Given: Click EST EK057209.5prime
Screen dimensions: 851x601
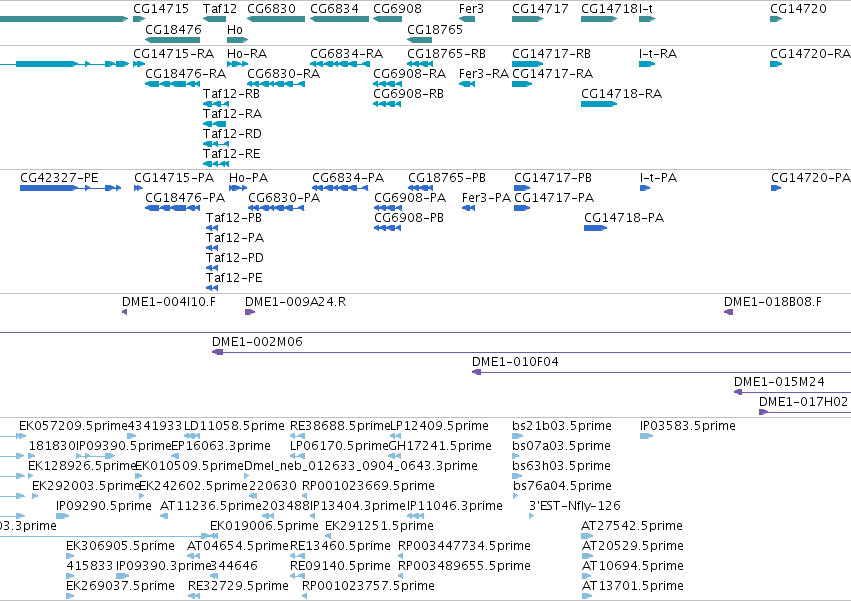Looking at the screenshot, I should 73,426.
